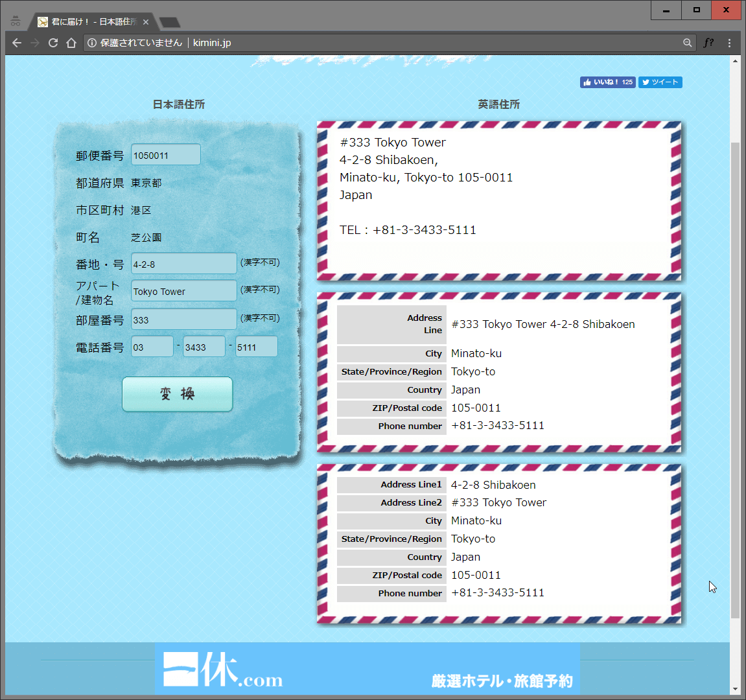Viewport: 746px width, 700px height.
Task: Open a new tab with the tab button
Action: coord(170,23)
